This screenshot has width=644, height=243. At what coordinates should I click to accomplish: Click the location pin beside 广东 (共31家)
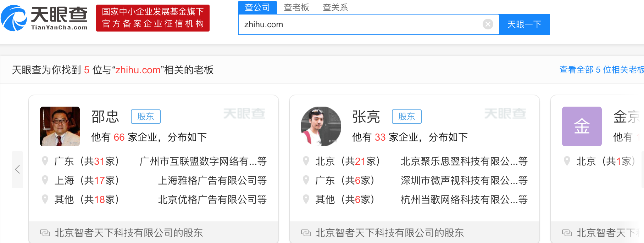click(45, 161)
